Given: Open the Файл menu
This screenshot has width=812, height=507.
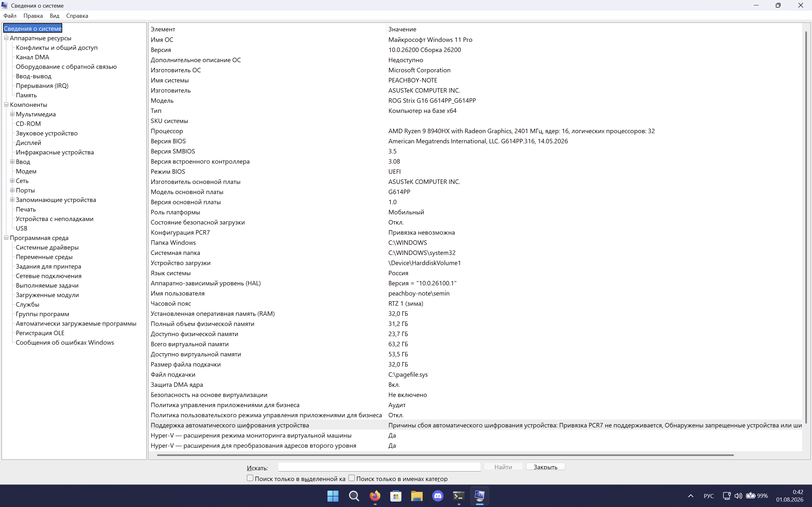Looking at the screenshot, I should pos(10,16).
